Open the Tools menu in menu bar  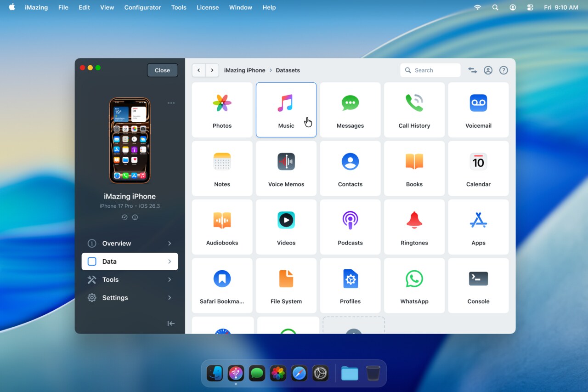pos(179,7)
